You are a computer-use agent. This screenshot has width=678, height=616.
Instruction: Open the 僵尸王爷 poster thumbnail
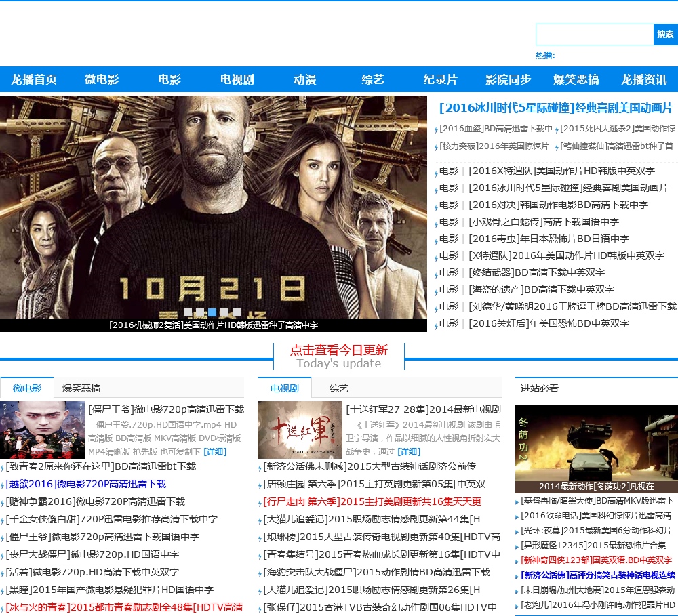pos(42,430)
